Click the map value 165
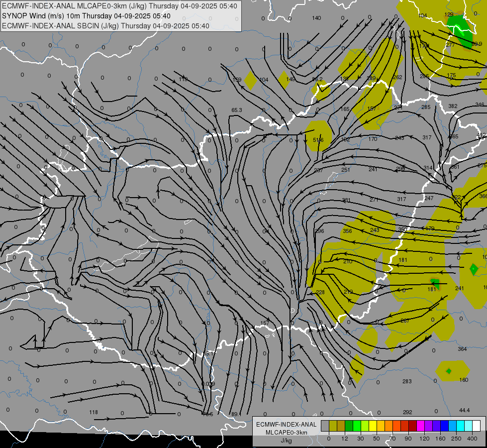 345,109
